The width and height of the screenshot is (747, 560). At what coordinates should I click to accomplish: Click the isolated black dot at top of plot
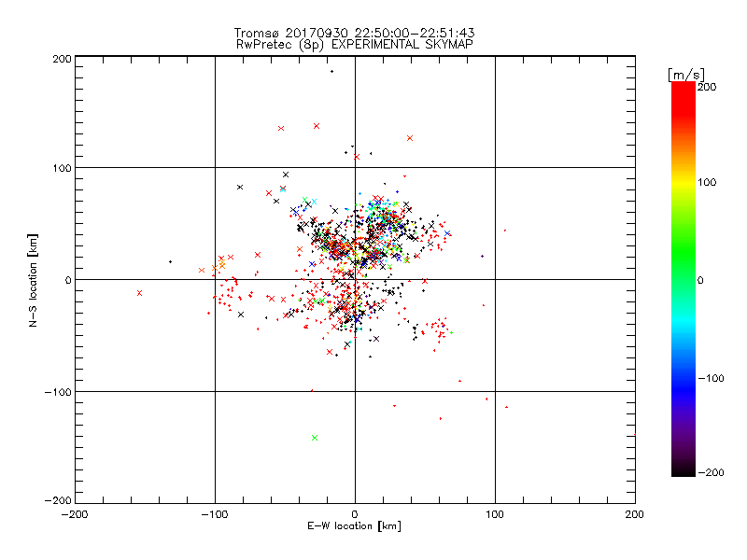coord(332,72)
